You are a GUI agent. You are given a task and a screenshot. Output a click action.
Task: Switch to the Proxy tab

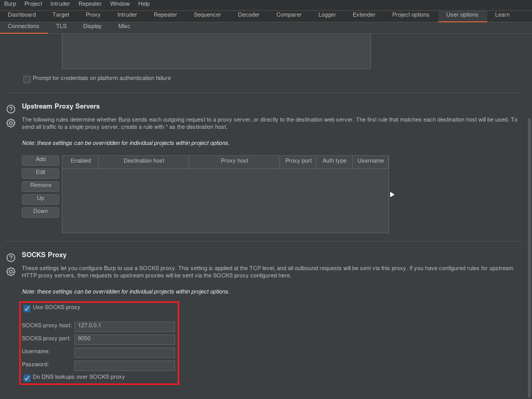point(93,15)
